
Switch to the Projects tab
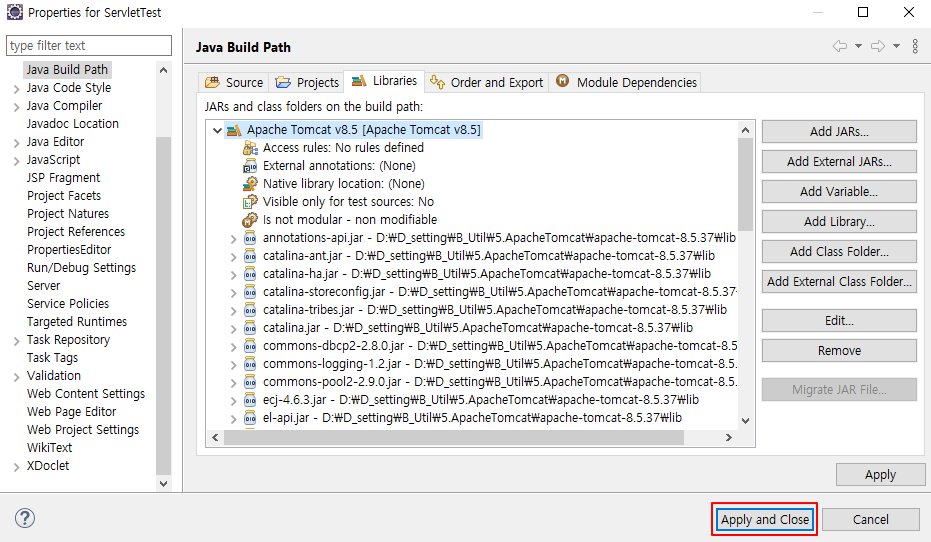tap(308, 83)
